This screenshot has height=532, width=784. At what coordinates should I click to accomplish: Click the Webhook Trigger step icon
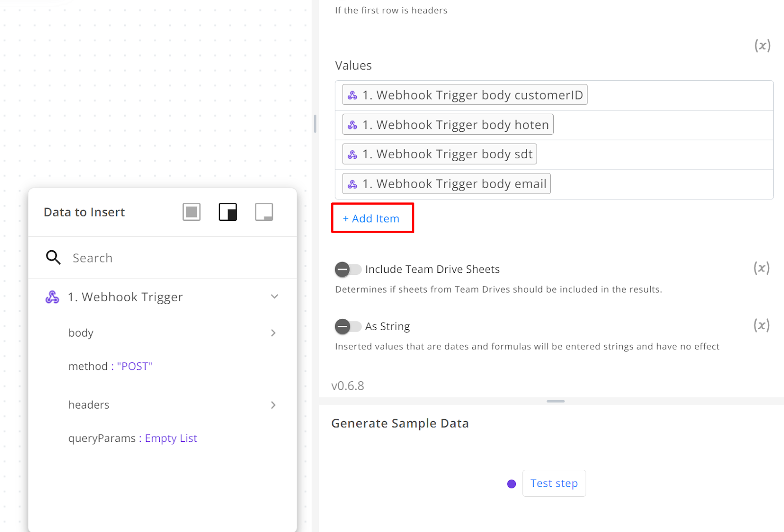52,297
